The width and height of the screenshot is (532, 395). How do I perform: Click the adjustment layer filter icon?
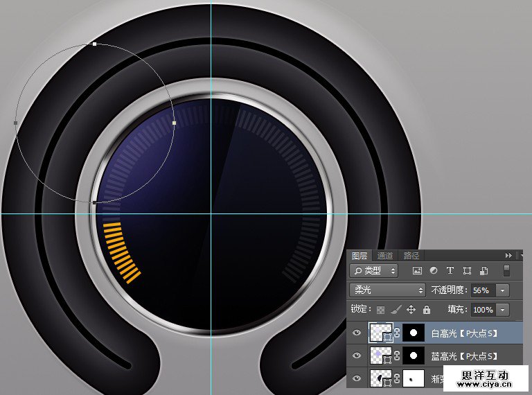(x=434, y=270)
